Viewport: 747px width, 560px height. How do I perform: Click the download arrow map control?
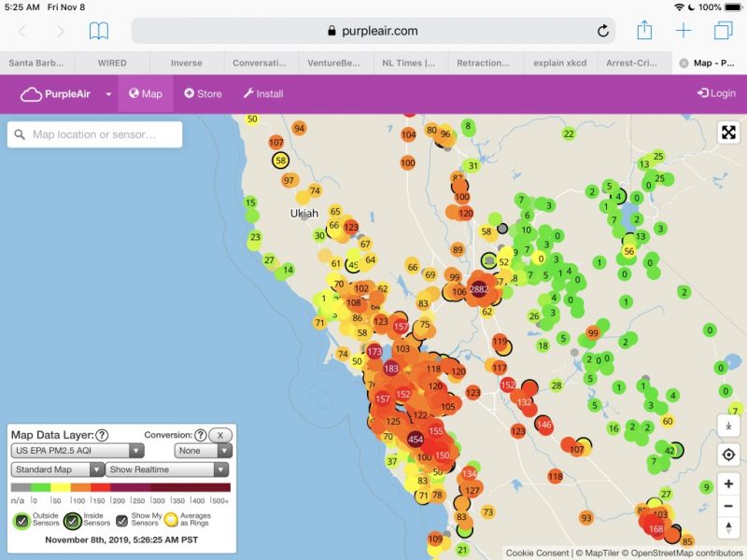click(728, 426)
